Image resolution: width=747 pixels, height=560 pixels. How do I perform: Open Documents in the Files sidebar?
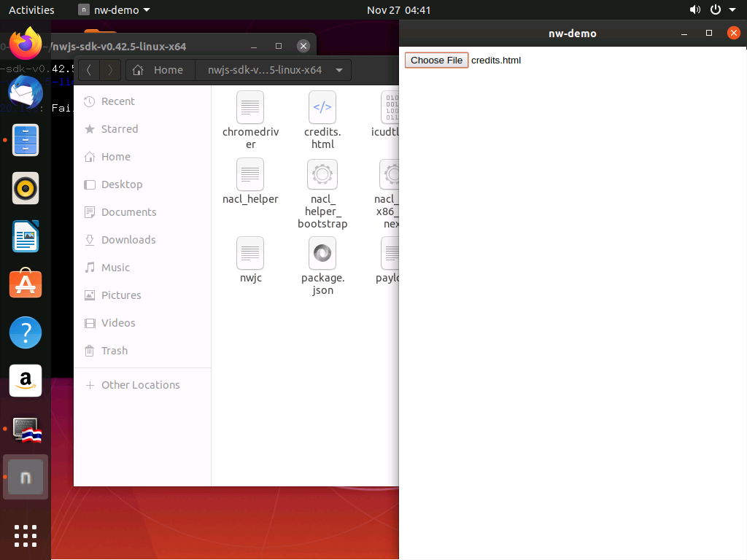[x=142, y=212]
